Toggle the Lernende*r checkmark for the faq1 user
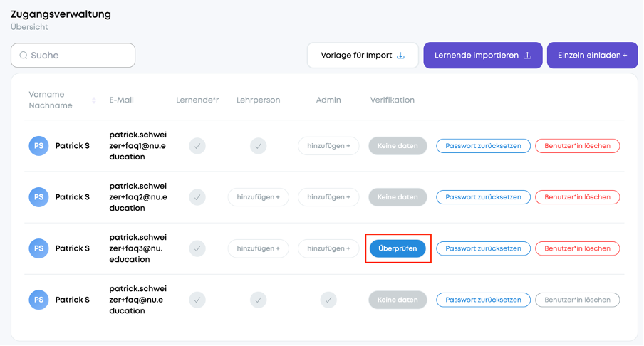The width and height of the screenshot is (644, 346). 197,146
